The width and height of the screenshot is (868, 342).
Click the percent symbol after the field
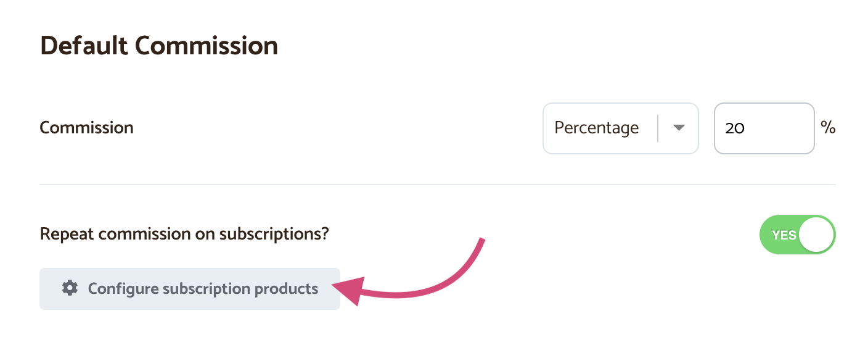click(x=828, y=128)
